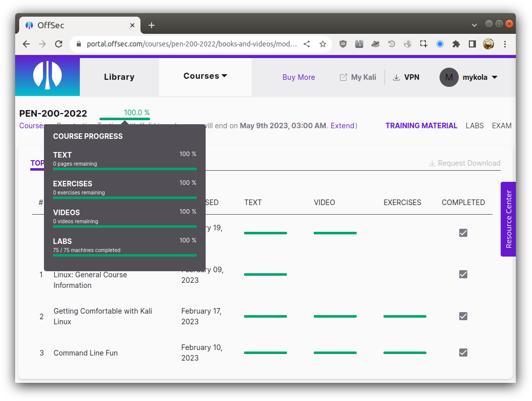Click the address bar URL field
Viewport: 532px width, 401px height.
tap(191, 44)
